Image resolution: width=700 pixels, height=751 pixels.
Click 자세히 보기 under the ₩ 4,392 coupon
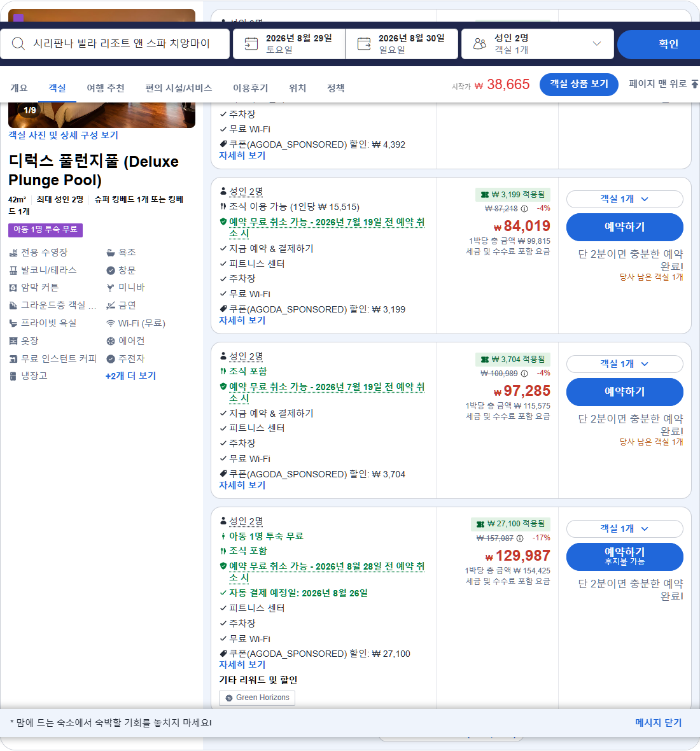[x=242, y=156]
